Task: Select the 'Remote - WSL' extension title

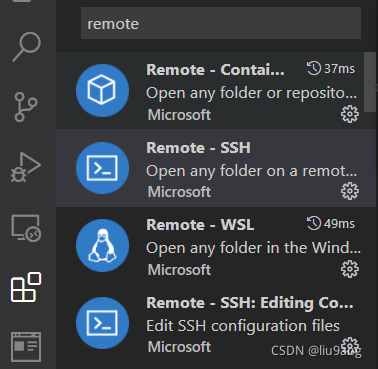Action: pyautogui.click(x=200, y=225)
